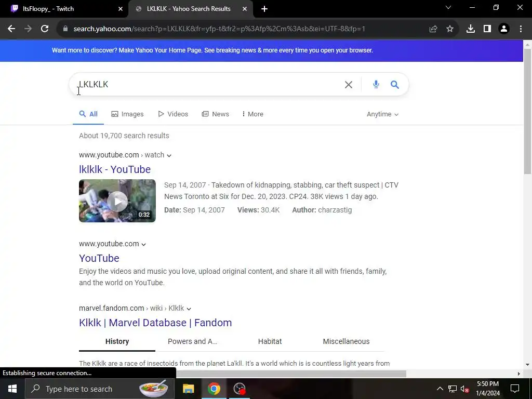Select the All results tab
This screenshot has height=399, width=532.
tap(88, 114)
